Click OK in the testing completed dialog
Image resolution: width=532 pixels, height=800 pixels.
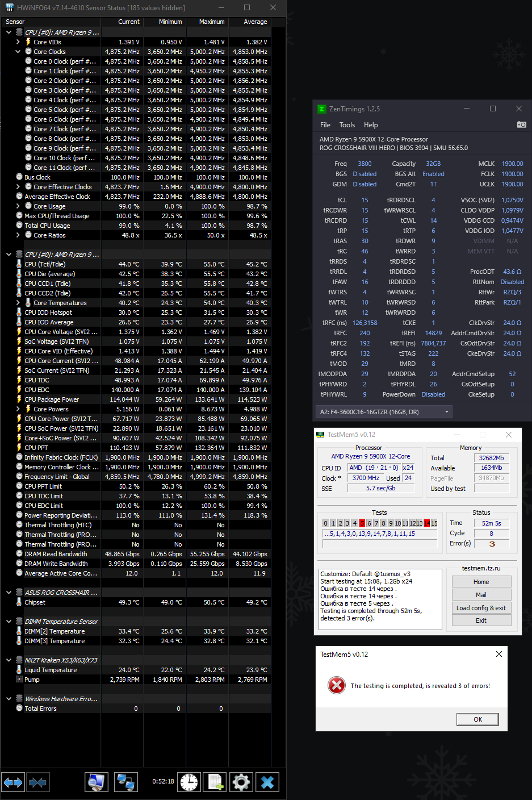pyautogui.click(x=477, y=719)
